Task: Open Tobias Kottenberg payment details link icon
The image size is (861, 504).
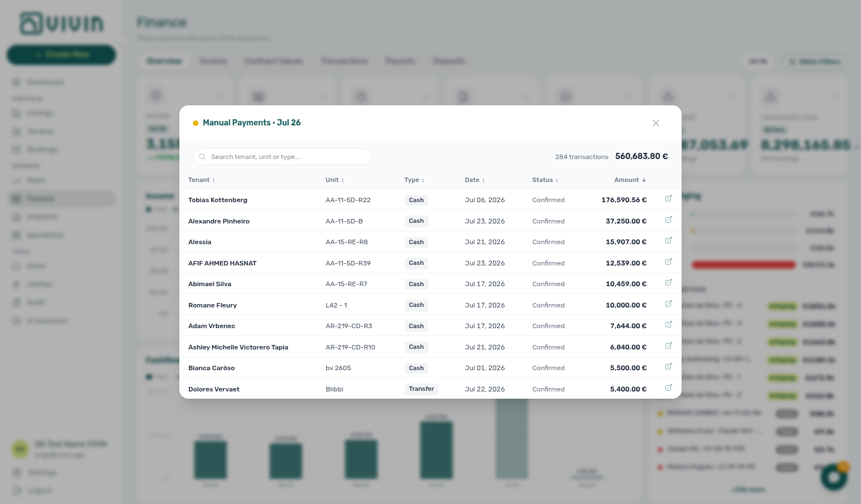Action: [x=668, y=199]
